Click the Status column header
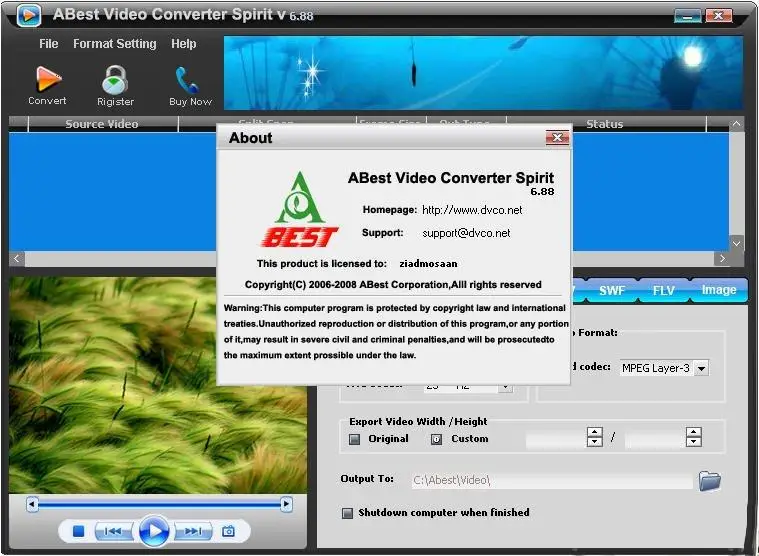This screenshot has height=556, width=759. click(605, 124)
